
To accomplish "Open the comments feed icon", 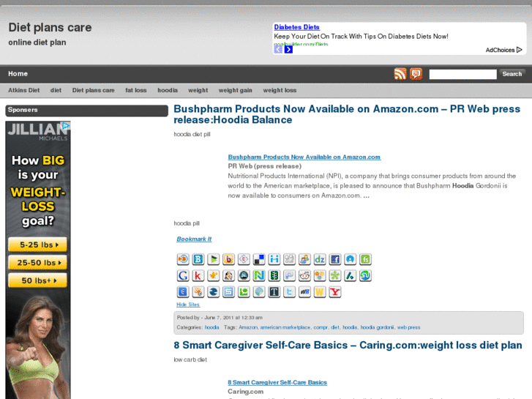I will click(x=416, y=74).
